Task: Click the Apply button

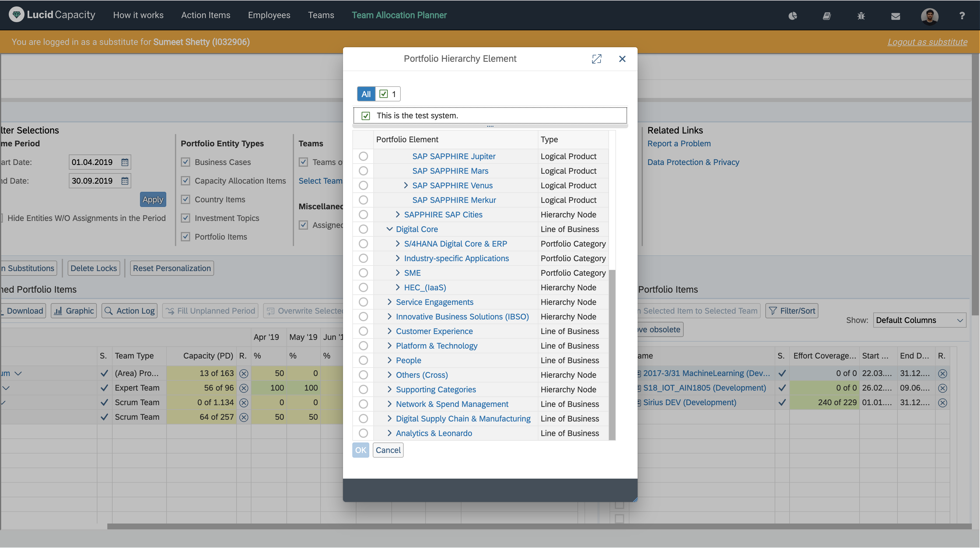Action: point(153,200)
